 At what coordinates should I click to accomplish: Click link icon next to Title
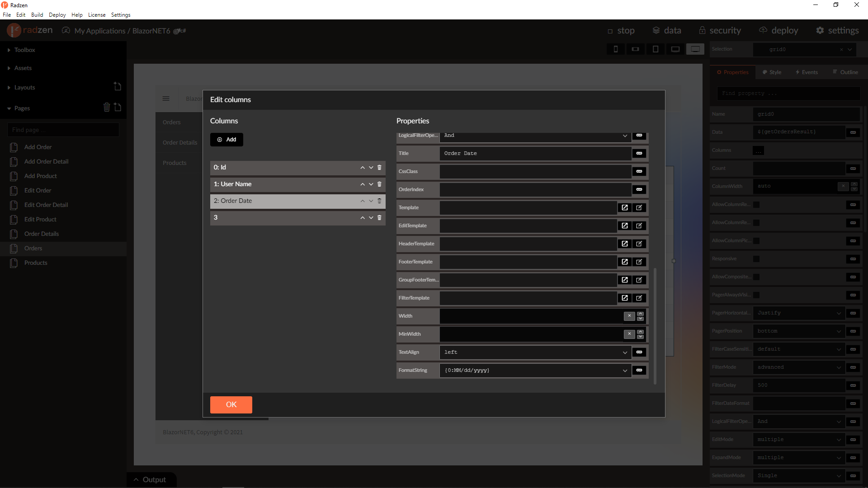(639, 153)
